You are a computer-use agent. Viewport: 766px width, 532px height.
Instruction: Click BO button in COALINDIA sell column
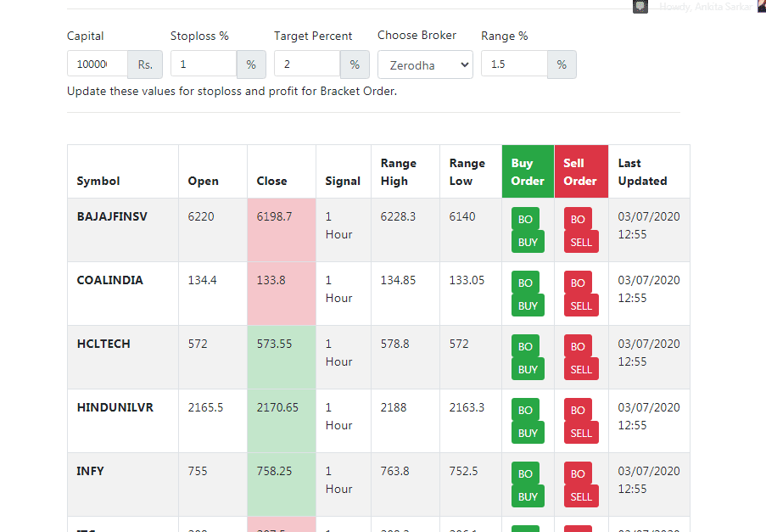tap(578, 283)
